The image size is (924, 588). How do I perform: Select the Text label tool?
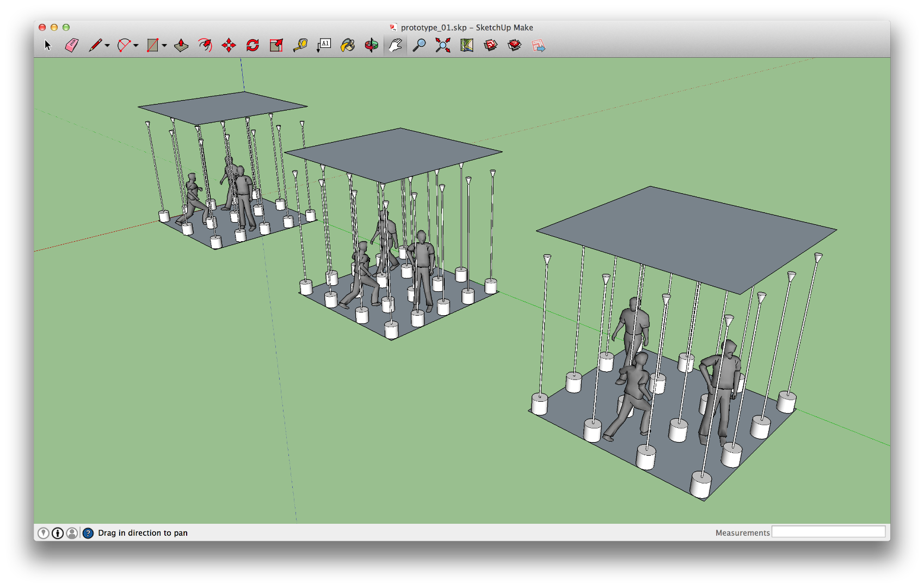324,45
